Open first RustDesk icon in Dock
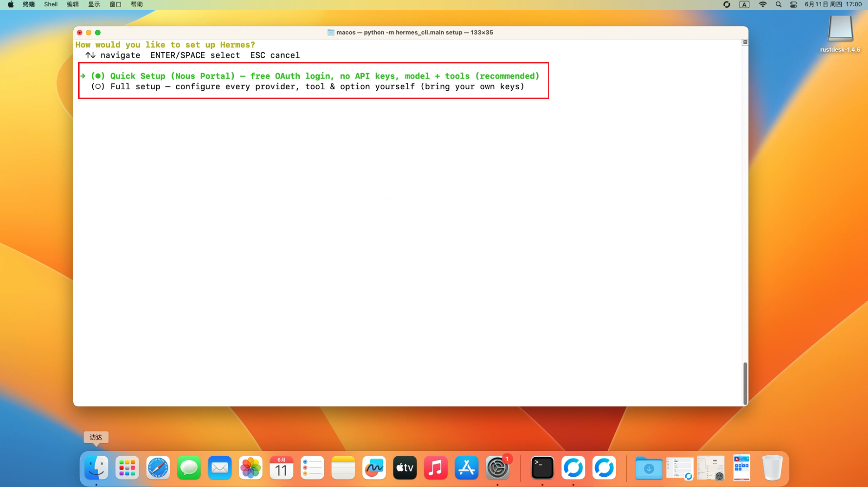This screenshot has width=868, height=487. pyautogui.click(x=573, y=468)
